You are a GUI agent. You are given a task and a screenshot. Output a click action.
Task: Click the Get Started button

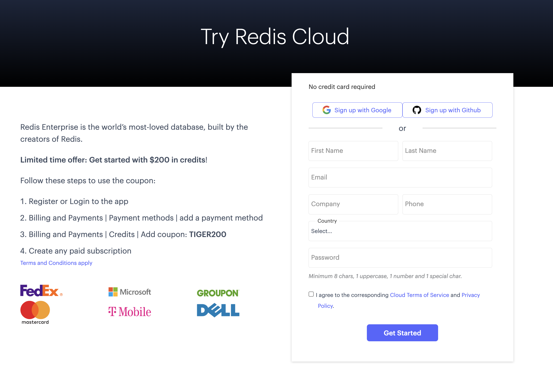click(x=402, y=333)
